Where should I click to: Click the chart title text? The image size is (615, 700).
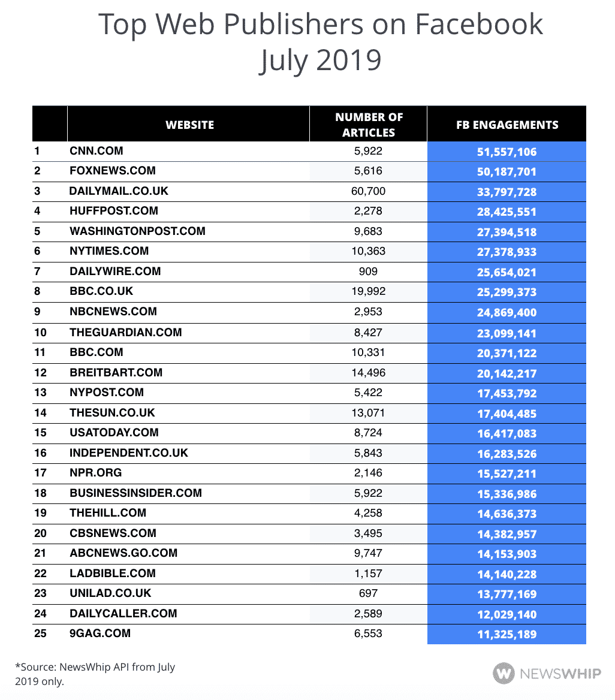coord(320,42)
